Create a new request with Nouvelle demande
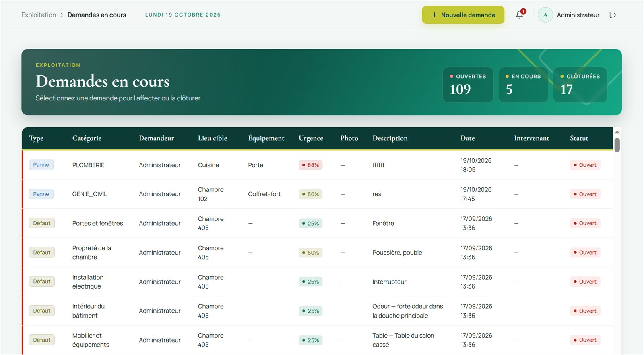This screenshot has height=355, width=644. [463, 15]
